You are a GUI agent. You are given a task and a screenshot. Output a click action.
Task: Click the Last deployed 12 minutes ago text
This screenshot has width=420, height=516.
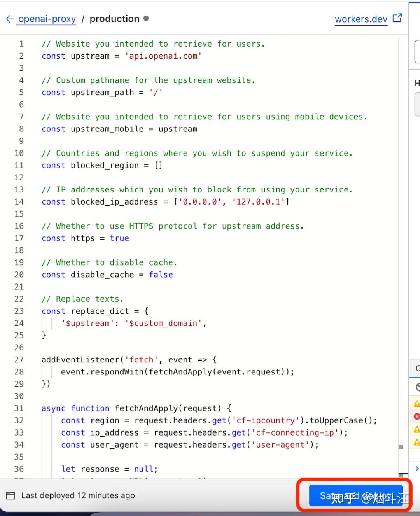[78, 495]
